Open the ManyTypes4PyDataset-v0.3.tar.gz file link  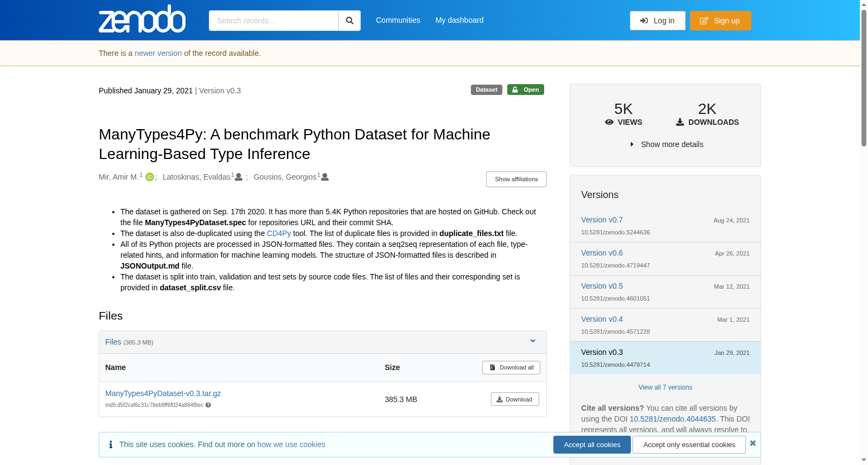[163, 393]
